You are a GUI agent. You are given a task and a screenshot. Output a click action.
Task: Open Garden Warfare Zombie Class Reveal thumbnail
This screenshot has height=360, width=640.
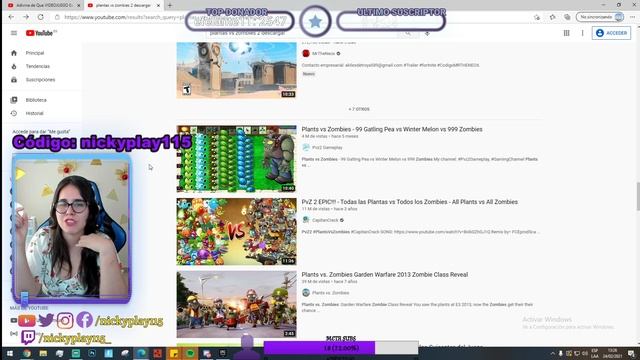point(236,304)
